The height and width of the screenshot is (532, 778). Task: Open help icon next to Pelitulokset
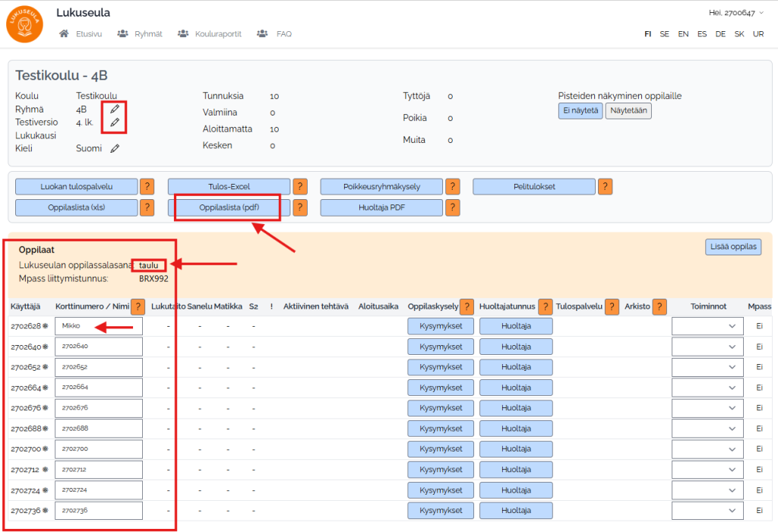tap(606, 186)
